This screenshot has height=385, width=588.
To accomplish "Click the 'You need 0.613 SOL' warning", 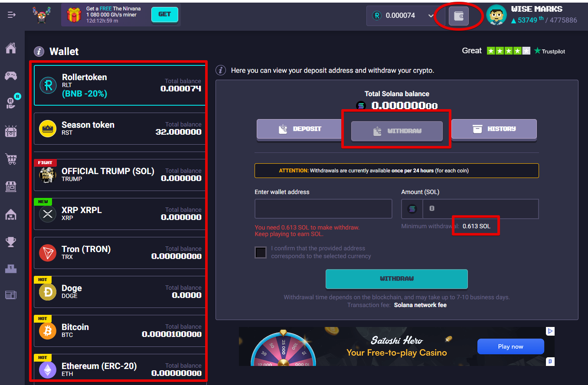I will tap(307, 230).
